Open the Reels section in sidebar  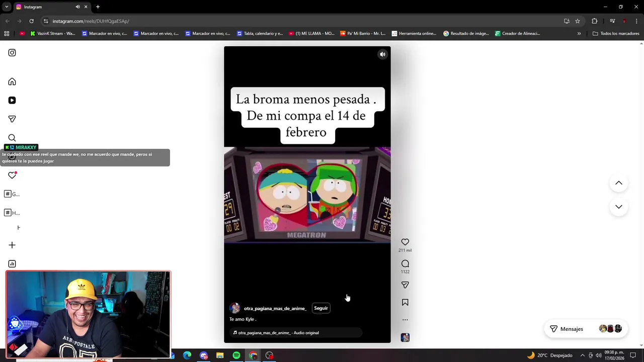[12, 100]
